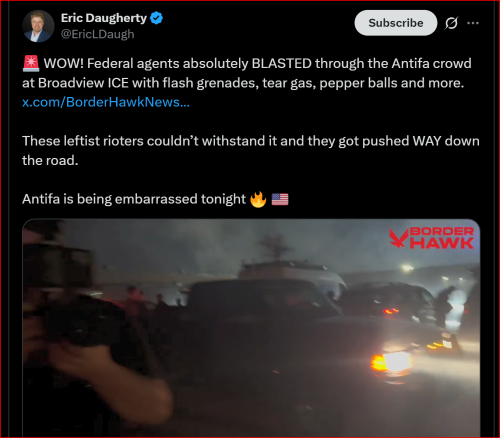
Task: Click the red siren emoji
Action: [31, 64]
